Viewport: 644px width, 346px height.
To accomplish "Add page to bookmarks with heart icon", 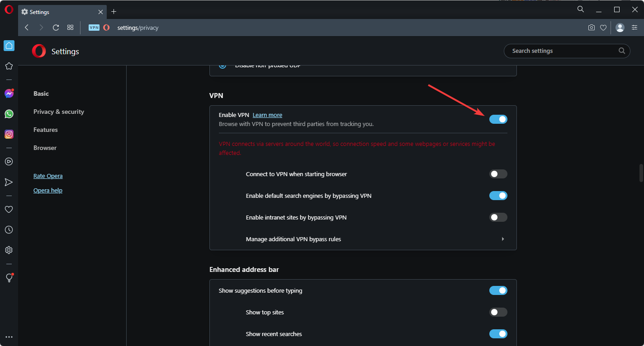I will [x=603, y=28].
